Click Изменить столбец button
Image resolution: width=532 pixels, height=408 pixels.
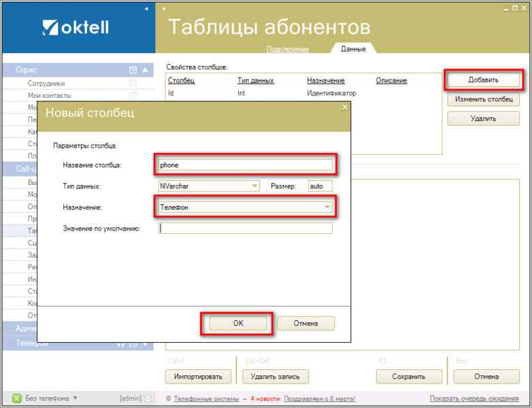pyautogui.click(x=484, y=99)
